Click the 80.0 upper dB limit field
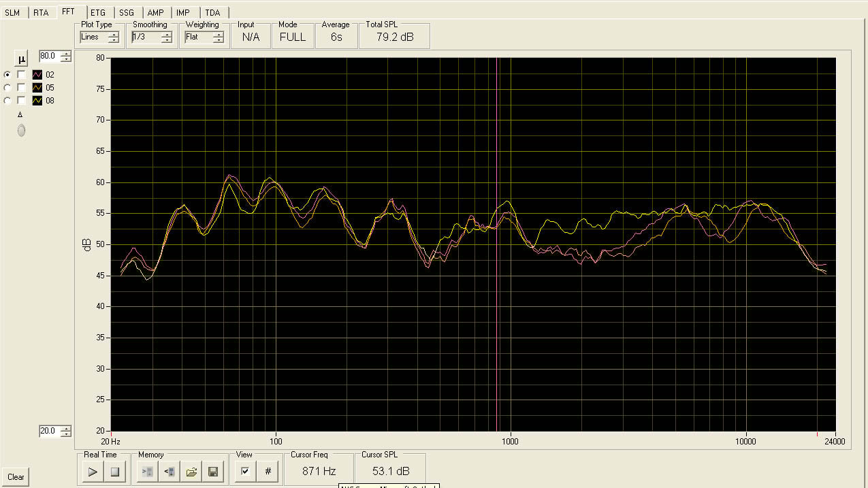This screenshot has height=488, width=868. tap(49, 56)
